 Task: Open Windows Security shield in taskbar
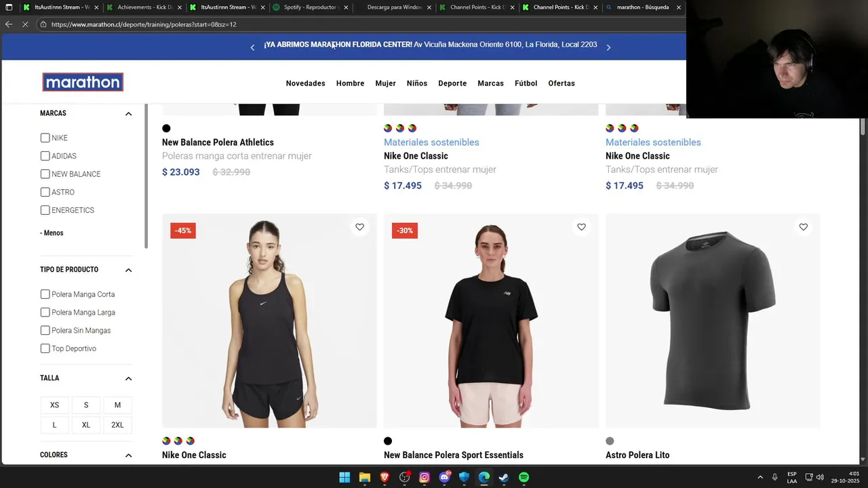coord(464,477)
